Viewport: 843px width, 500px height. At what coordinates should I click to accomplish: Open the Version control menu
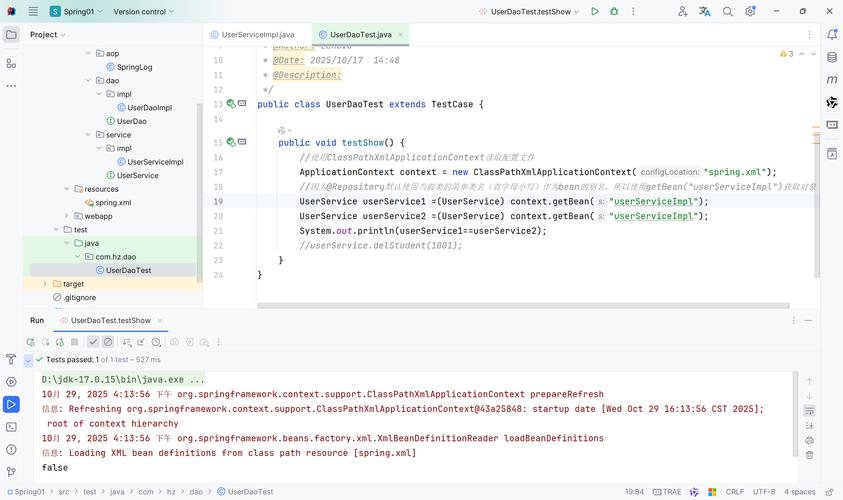(x=143, y=12)
